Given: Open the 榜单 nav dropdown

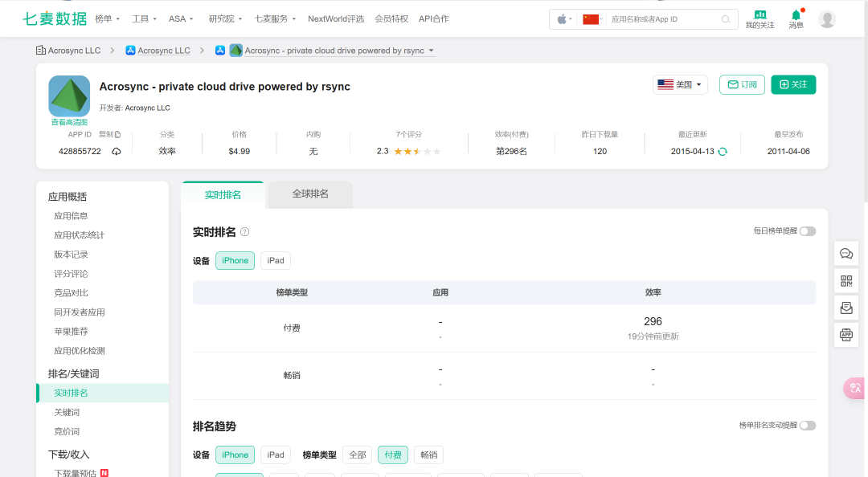Looking at the screenshot, I should tap(108, 18).
